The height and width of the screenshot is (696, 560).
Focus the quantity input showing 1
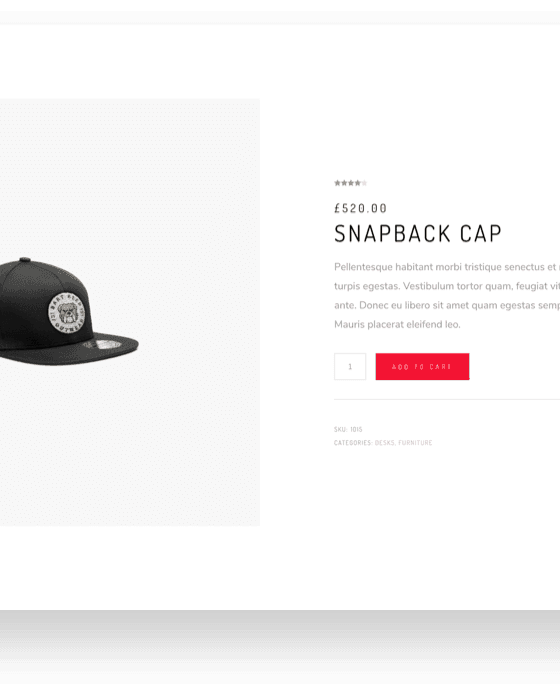tap(350, 367)
